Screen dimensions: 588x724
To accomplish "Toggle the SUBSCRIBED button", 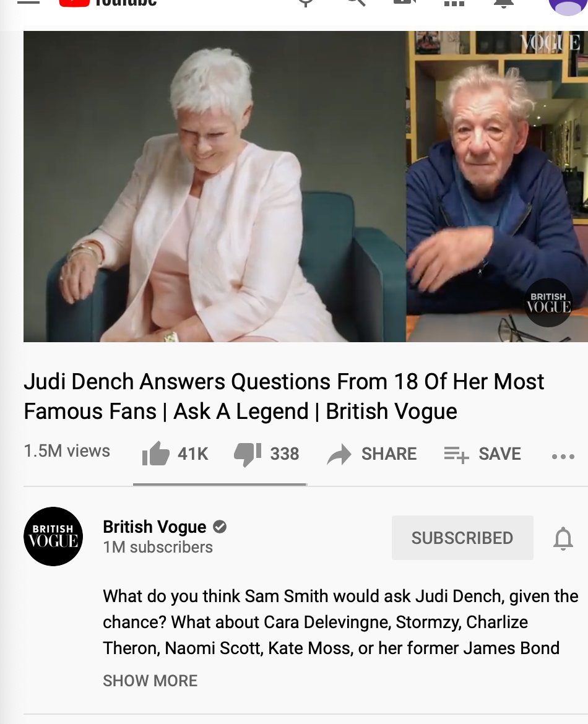I will [462, 538].
